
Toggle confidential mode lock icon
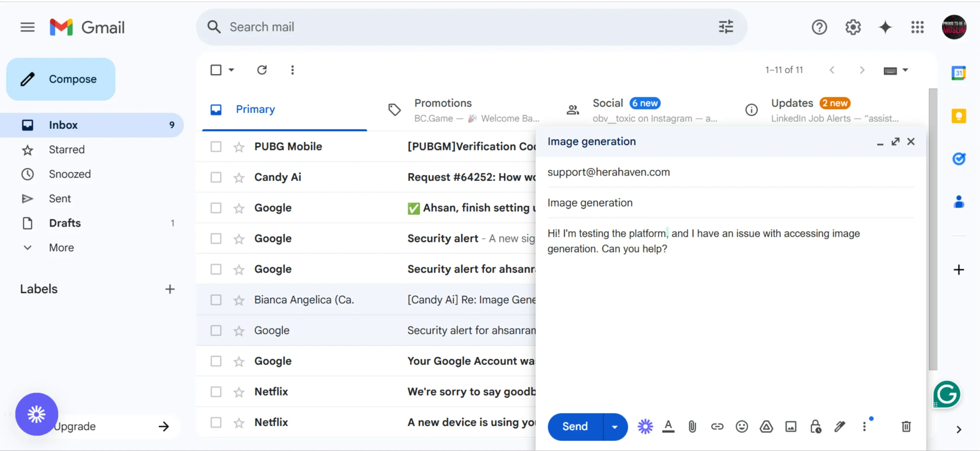(815, 426)
